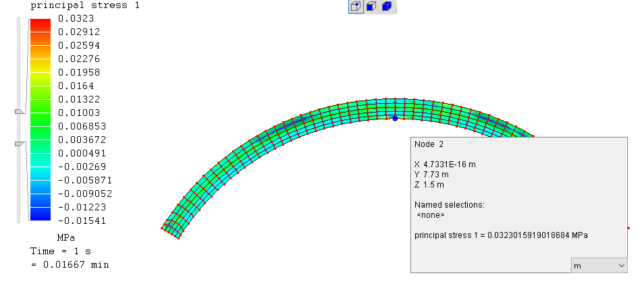Click the legend value 0.01958
The height and width of the screenshot is (294, 644).
click(79, 73)
